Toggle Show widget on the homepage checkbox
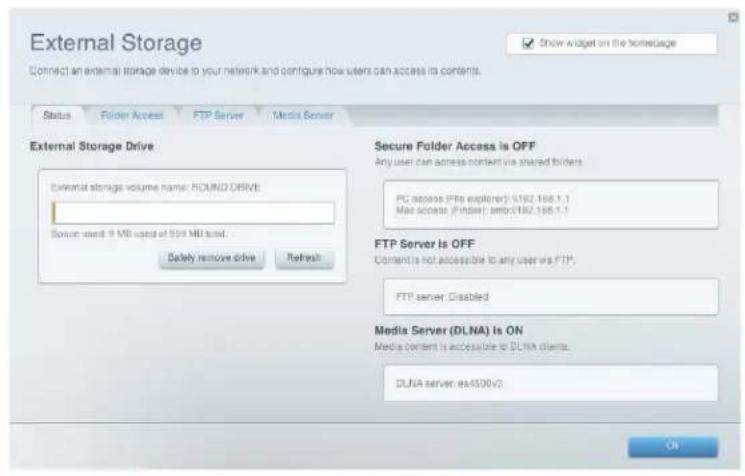745x476 pixels. [x=528, y=43]
